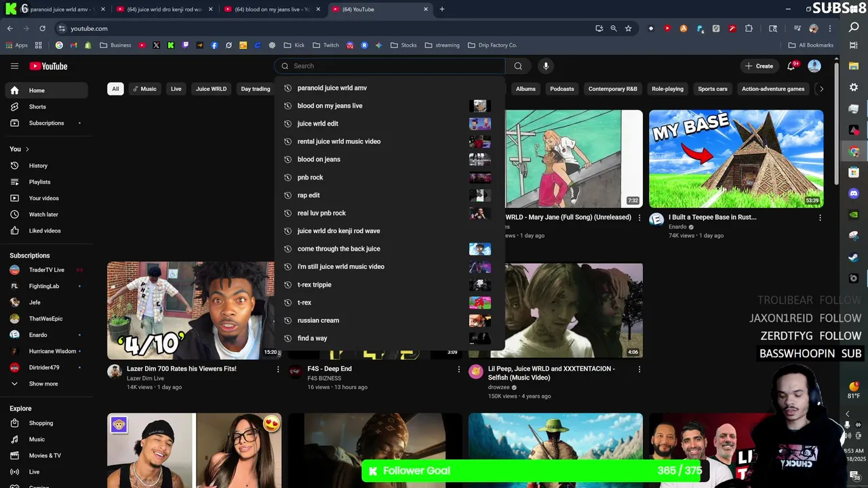Open the YouTube hamburger guide menu

coord(14,66)
